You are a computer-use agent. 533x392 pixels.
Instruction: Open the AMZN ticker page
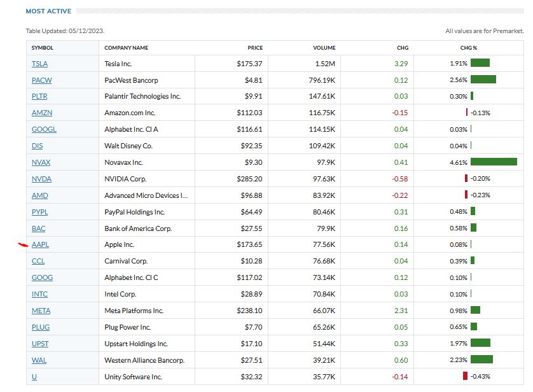[42, 113]
